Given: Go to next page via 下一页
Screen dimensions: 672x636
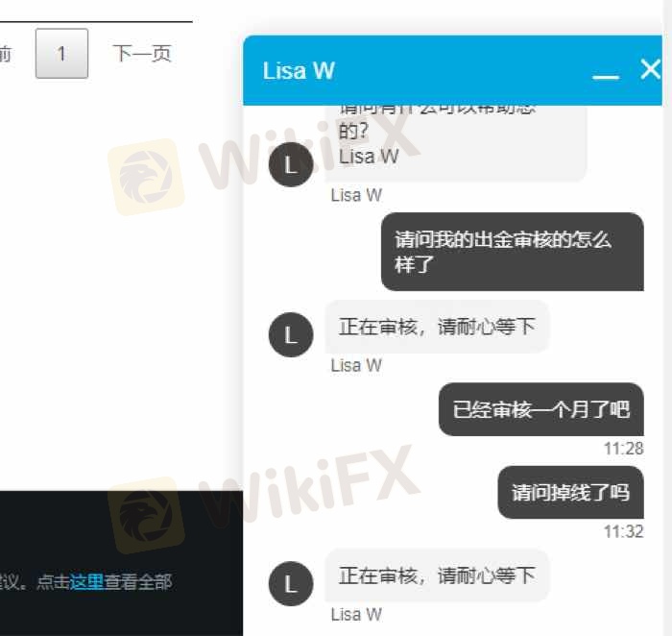Looking at the screenshot, I should tap(142, 54).
